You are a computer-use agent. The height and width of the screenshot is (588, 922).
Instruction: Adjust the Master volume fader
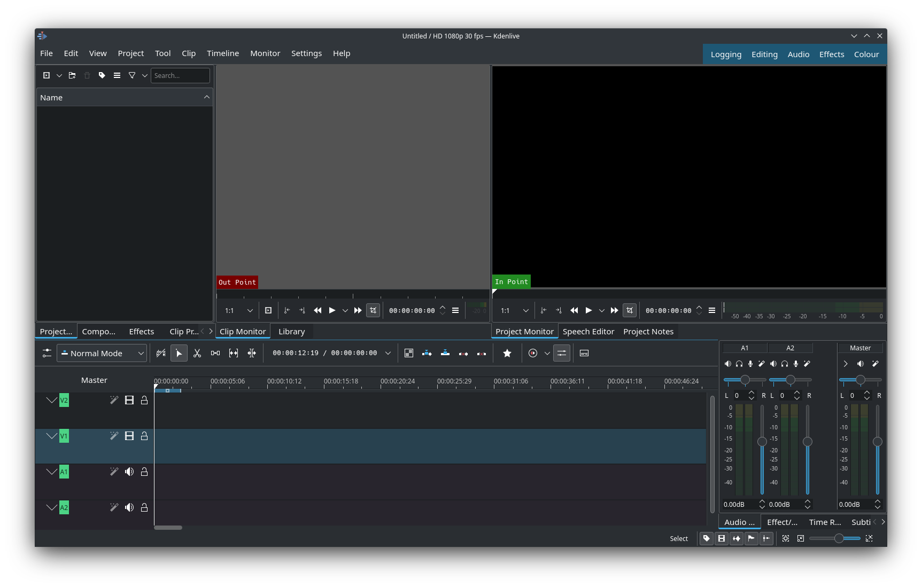877,450
